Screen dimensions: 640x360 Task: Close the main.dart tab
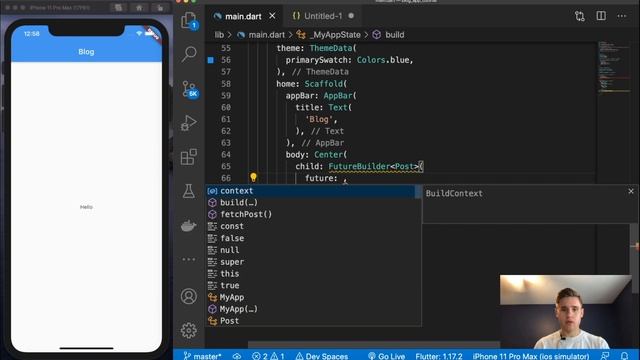click(272, 16)
